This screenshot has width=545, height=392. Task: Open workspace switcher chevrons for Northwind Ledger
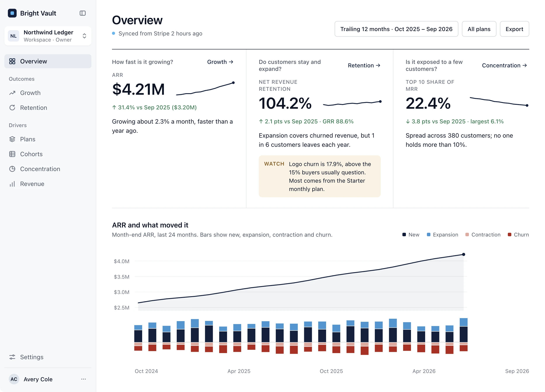point(84,36)
